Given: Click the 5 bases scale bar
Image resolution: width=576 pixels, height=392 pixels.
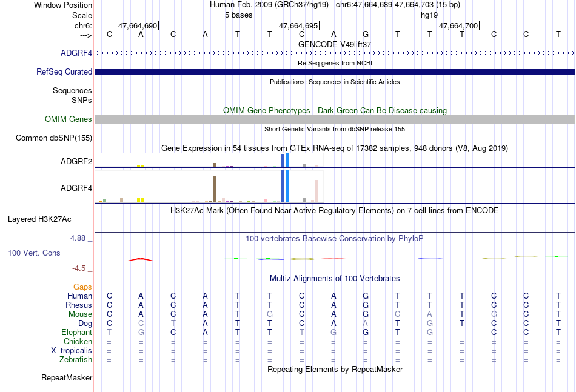Looking at the screenshot, I should 335,15.
